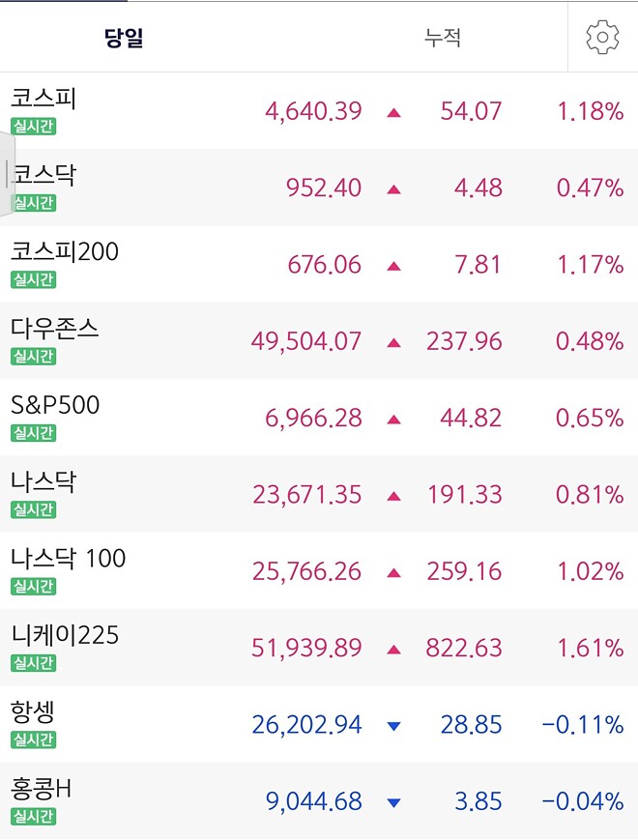
Task: Click the 1.18% change value for 코스피
Action: tap(591, 111)
